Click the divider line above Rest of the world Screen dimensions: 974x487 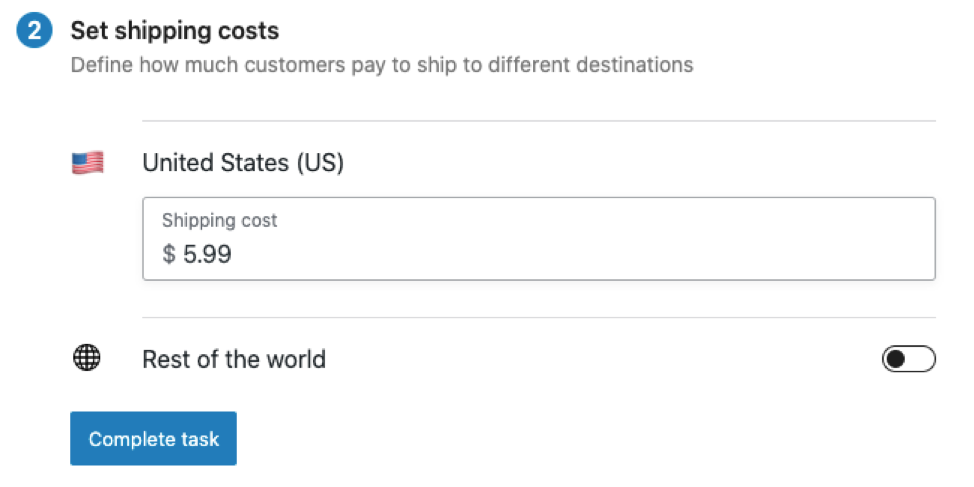pyautogui.click(x=538, y=318)
